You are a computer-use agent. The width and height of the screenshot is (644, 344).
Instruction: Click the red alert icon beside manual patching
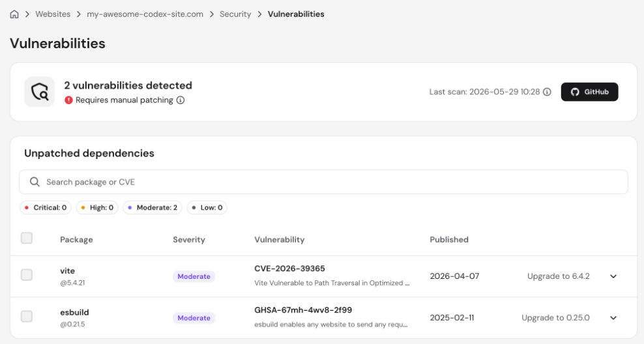click(68, 100)
